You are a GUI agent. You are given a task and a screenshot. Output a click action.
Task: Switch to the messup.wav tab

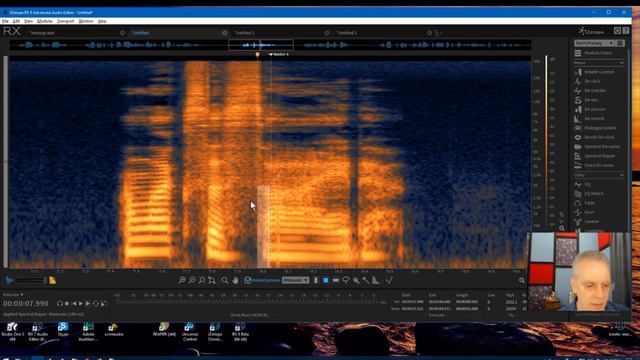click(42, 33)
